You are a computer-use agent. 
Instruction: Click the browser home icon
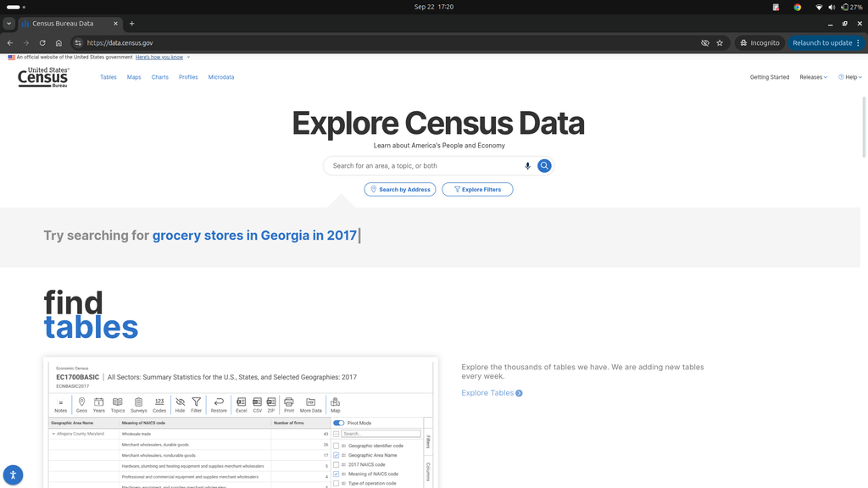tap(58, 42)
